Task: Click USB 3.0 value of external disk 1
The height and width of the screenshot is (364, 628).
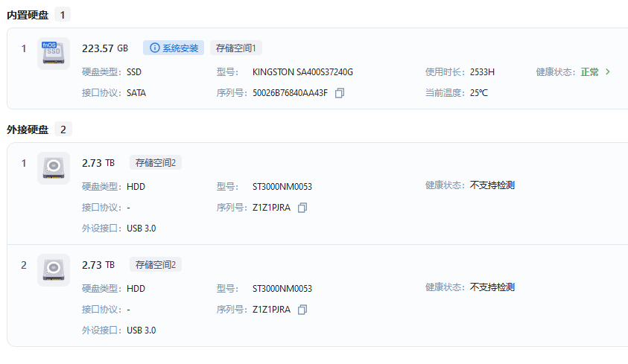Action: tap(142, 229)
